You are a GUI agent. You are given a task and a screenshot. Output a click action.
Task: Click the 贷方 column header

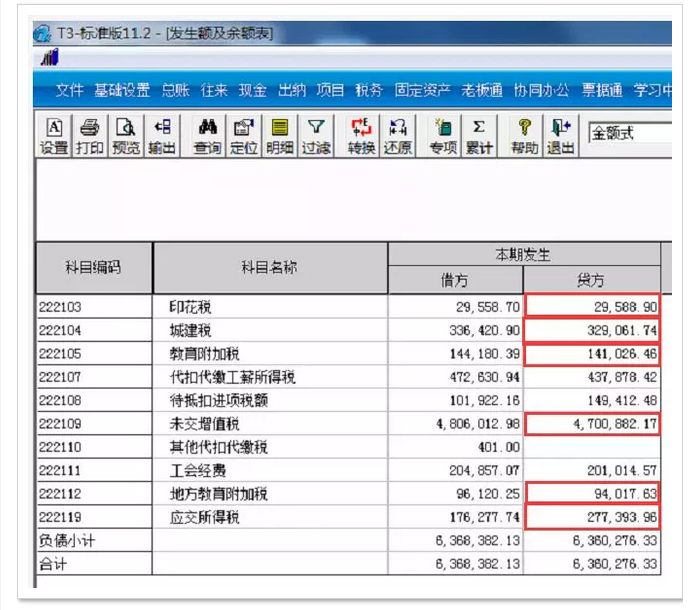[x=591, y=280]
